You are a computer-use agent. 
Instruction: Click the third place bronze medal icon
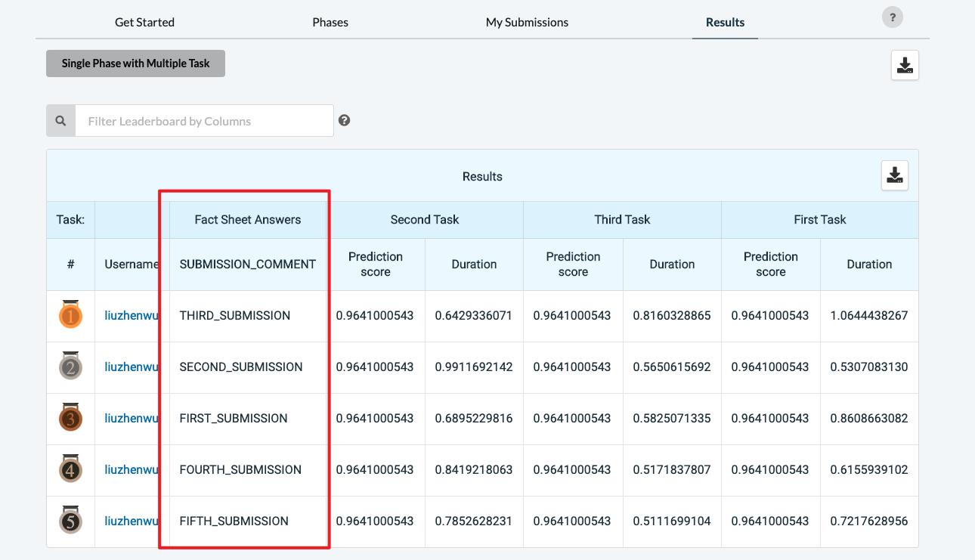click(70, 418)
